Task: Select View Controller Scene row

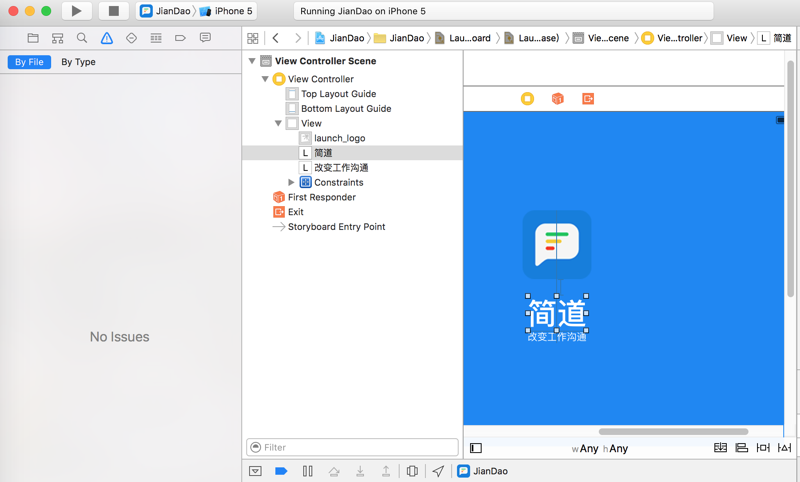Action: click(x=353, y=61)
